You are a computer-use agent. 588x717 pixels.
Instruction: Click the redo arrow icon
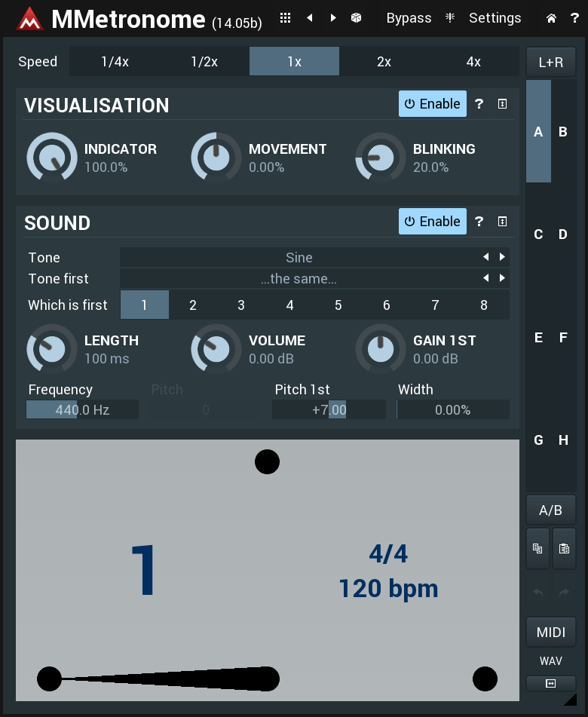(x=564, y=593)
